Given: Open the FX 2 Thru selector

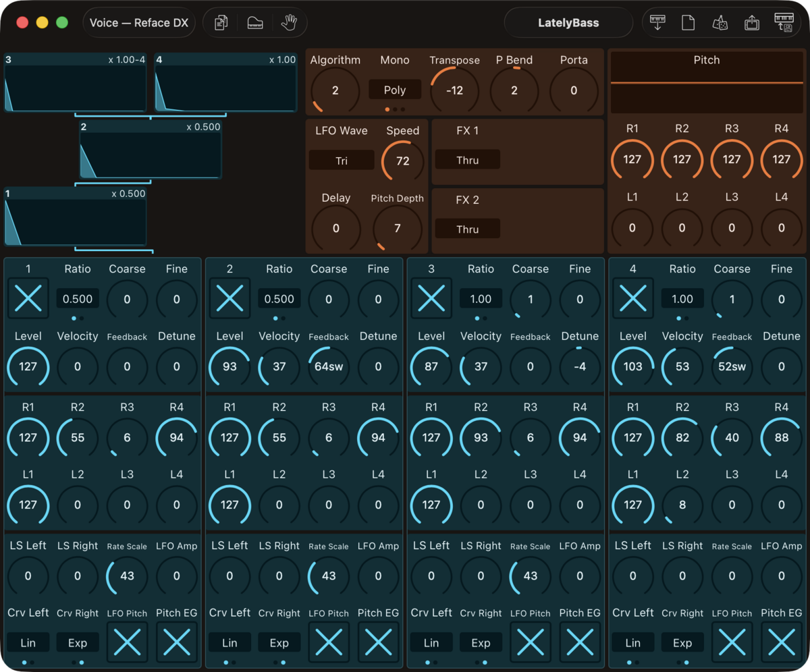Looking at the screenshot, I should click(468, 229).
